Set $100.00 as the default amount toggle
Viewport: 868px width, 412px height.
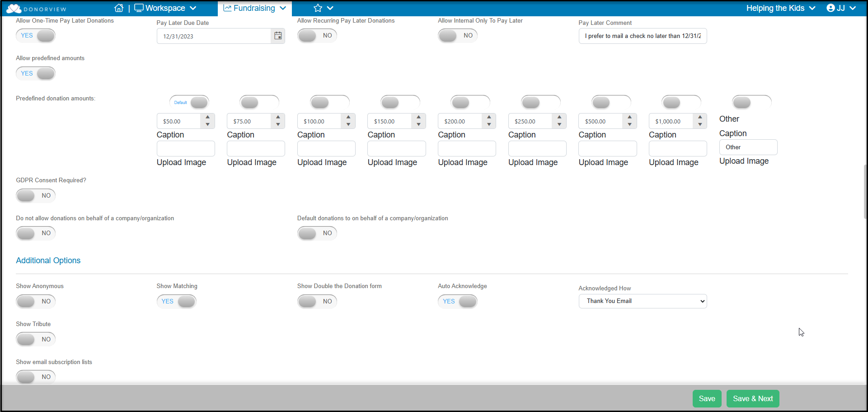coord(330,102)
